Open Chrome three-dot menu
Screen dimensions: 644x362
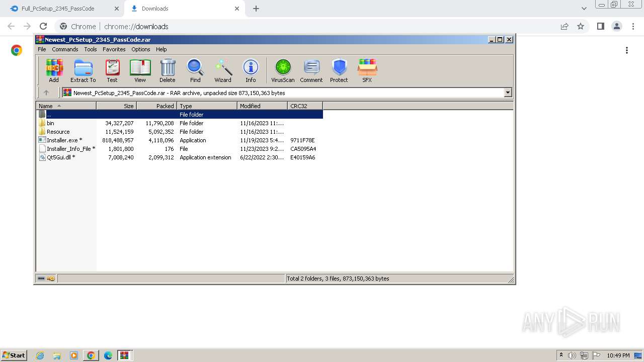633,26
